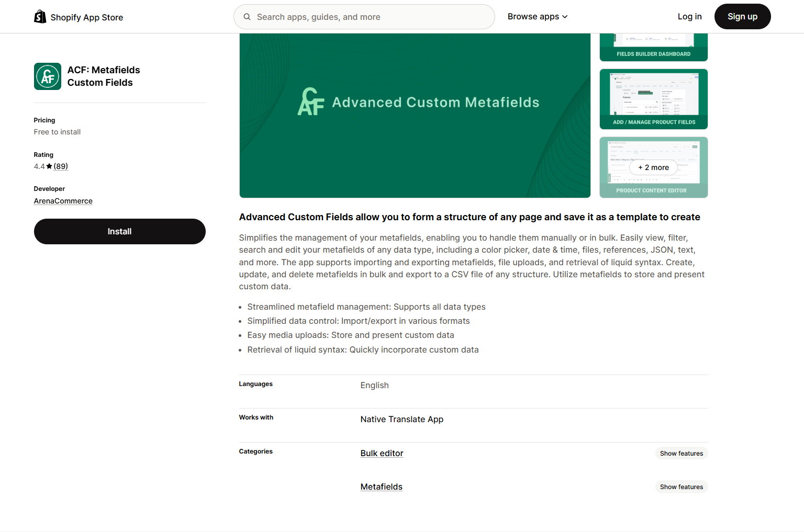Screen dimensions: 804x532
Task: Click the ACF logo in hero banner
Action: pos(311,101)
